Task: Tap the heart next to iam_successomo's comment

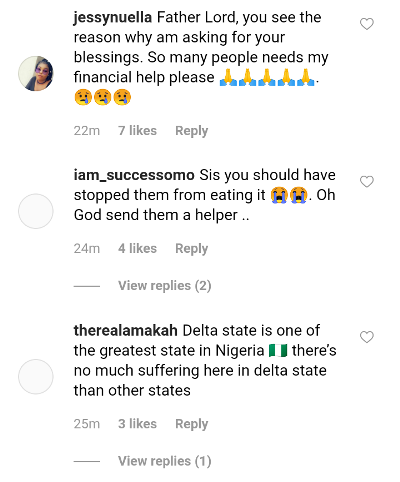Action: pos(367,182)
